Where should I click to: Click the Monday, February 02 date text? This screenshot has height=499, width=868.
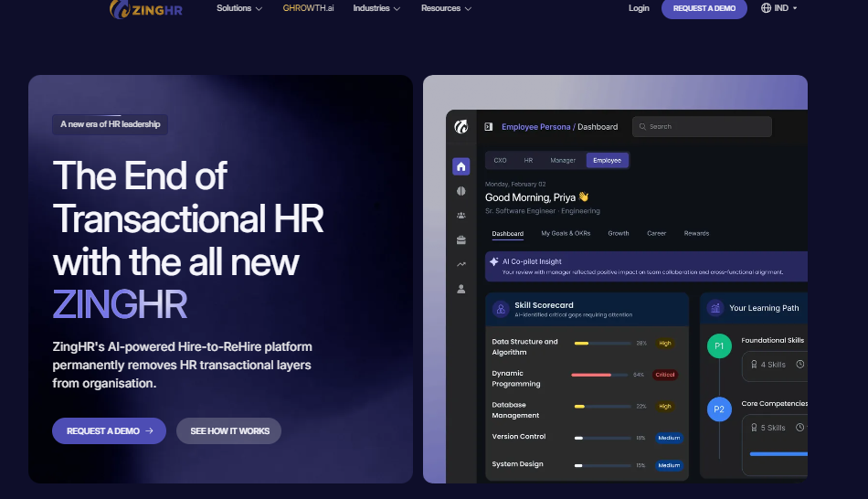(x=515, y=185)
